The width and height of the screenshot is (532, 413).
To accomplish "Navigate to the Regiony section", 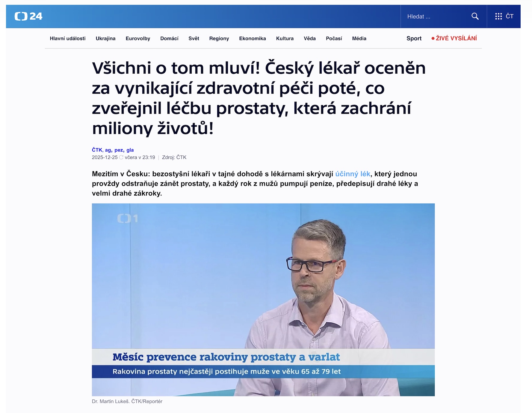I will 219,38.
